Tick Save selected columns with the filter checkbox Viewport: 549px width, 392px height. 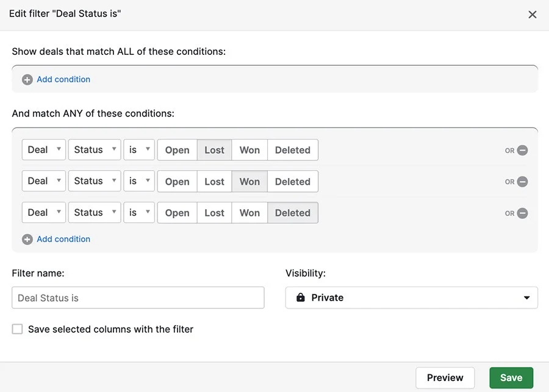coord(17,329)
